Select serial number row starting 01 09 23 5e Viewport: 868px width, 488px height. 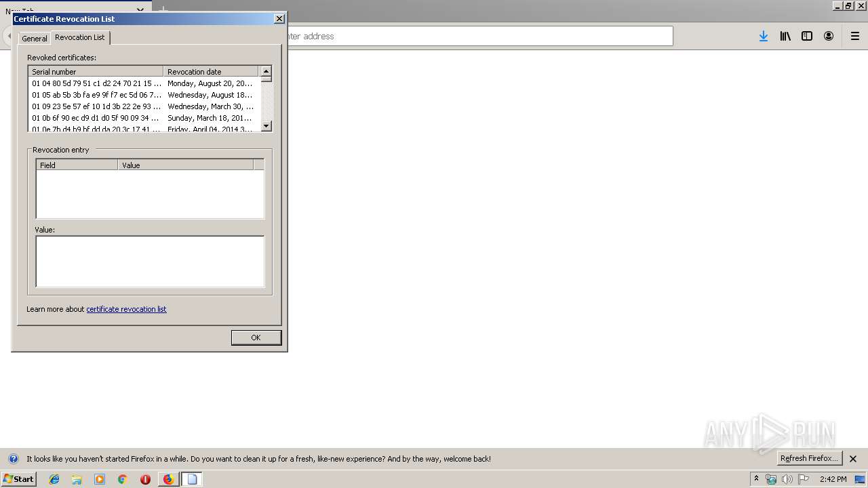coord(96,106)
